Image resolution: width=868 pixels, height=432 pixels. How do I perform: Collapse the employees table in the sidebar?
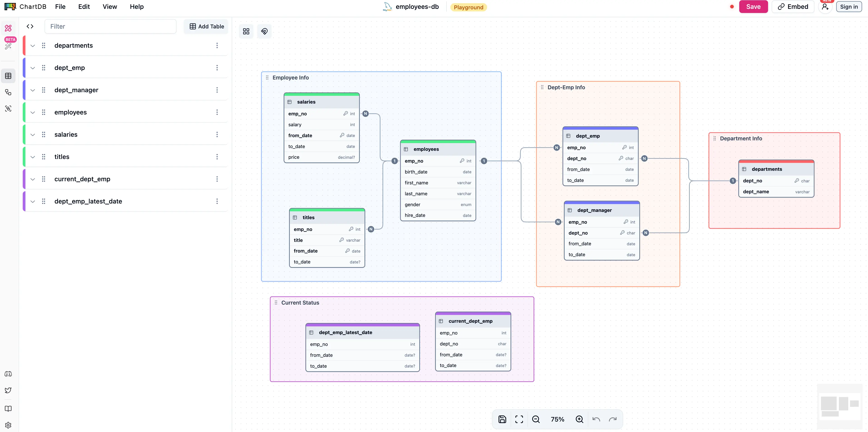point(32,112)
